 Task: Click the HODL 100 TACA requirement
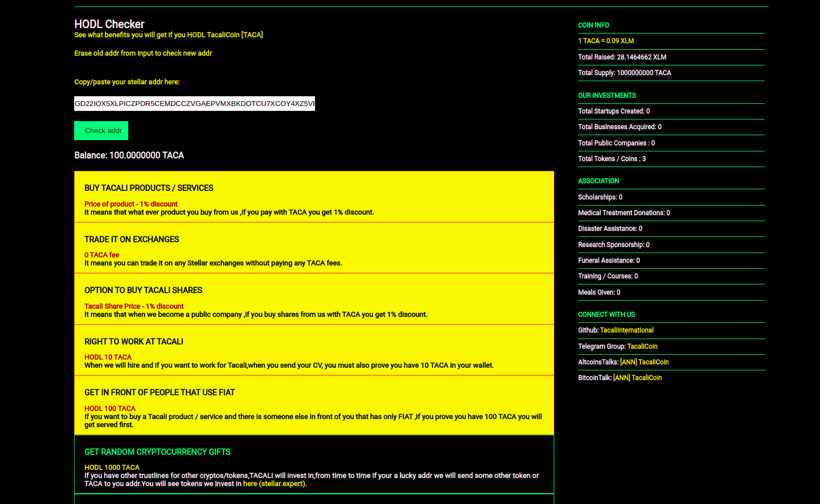tap(110, 408)
